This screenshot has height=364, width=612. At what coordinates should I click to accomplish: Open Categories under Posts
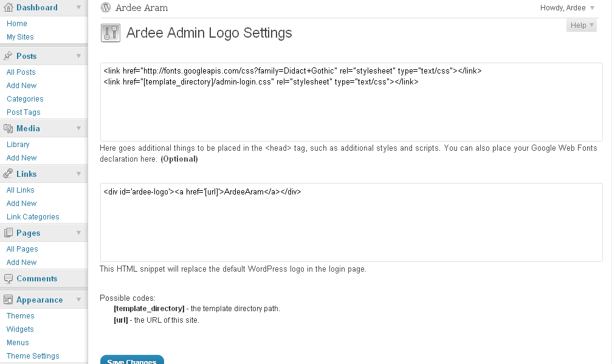[x=25, y=98]
